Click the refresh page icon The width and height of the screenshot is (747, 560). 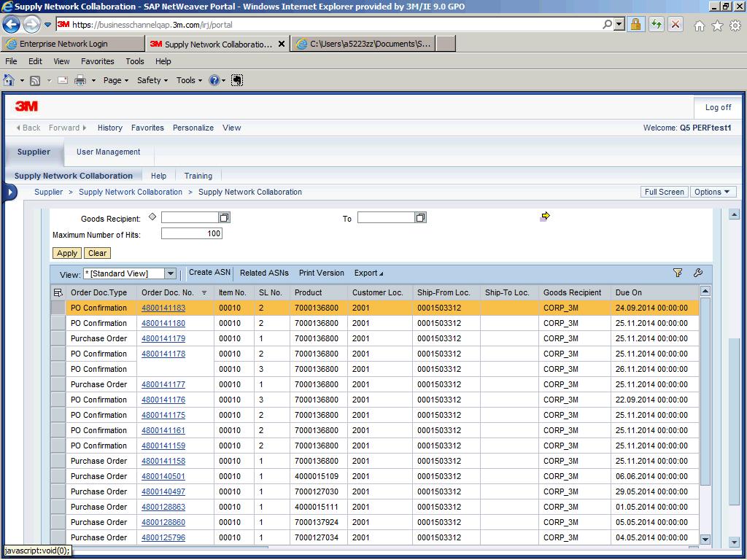click(657, 24)
